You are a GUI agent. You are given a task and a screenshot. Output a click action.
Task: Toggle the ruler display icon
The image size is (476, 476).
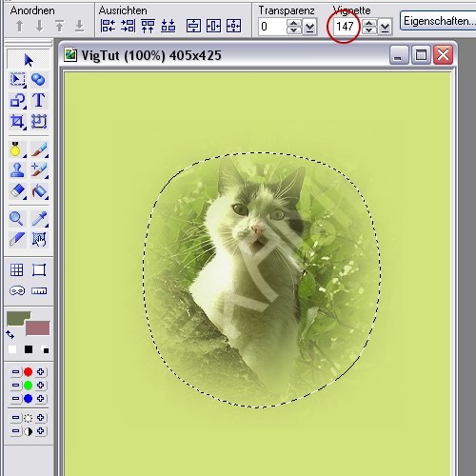(39, 290)
